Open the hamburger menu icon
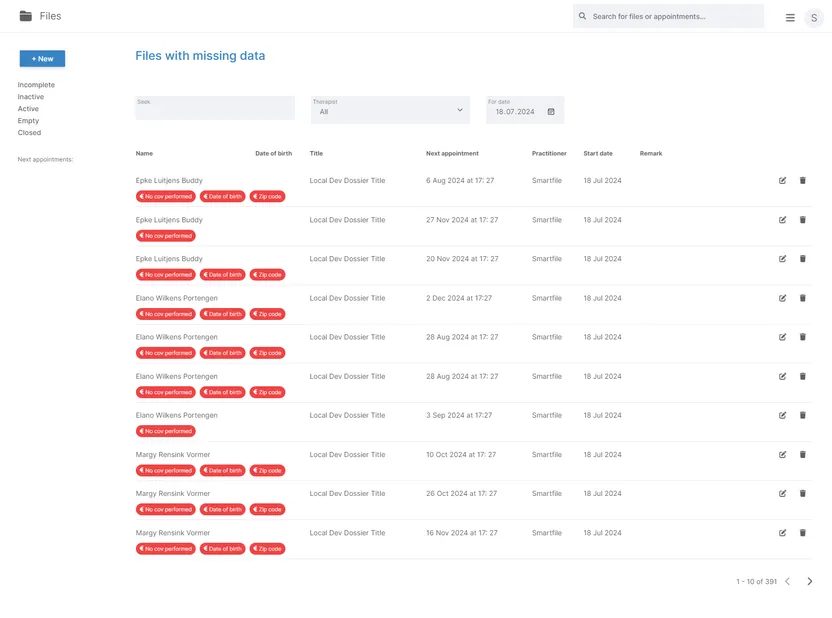 tap(790, 18)
